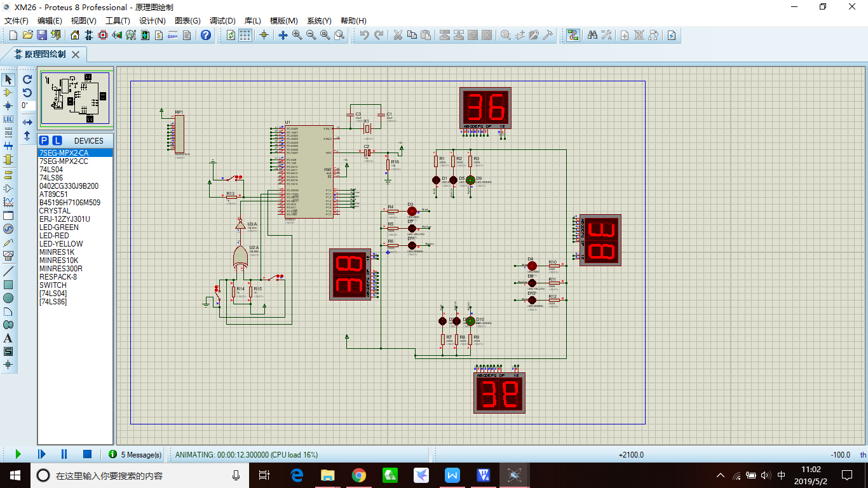
Task: Click the Rotate Clockwise icon
Action: (27, 79)
